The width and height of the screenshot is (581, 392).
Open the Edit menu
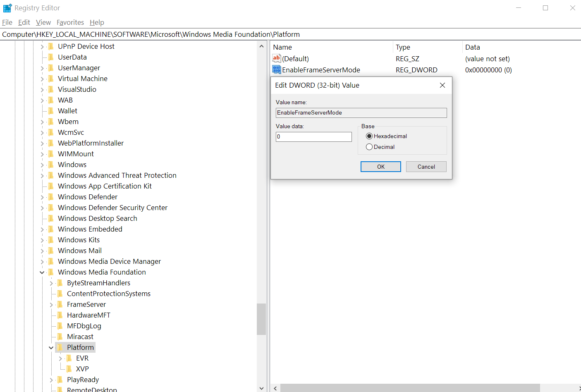(24, 22)
